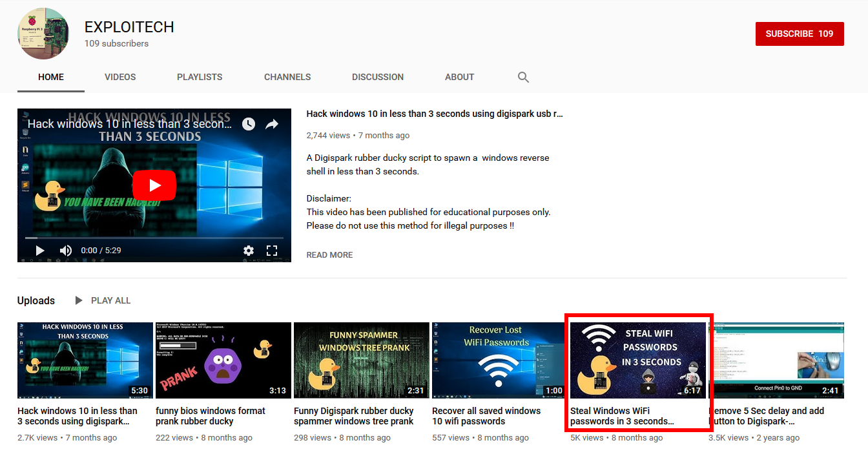Open Connect Pin0 to GND video thumbnail
The width and height of the screenshot is (868, 467).
tap(776, 360)
